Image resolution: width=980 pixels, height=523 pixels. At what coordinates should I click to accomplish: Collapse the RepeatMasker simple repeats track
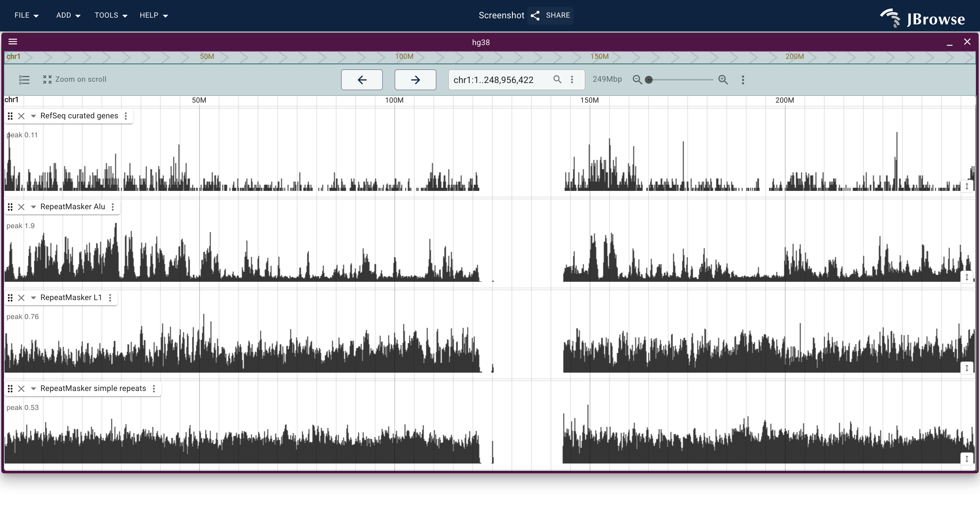(x=33, y=389)
